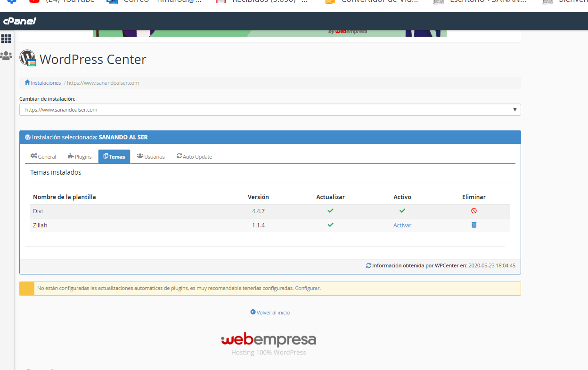Click the green update check for Zillah
This screenshot has width=588, height=370.
[x=330, y=225]
